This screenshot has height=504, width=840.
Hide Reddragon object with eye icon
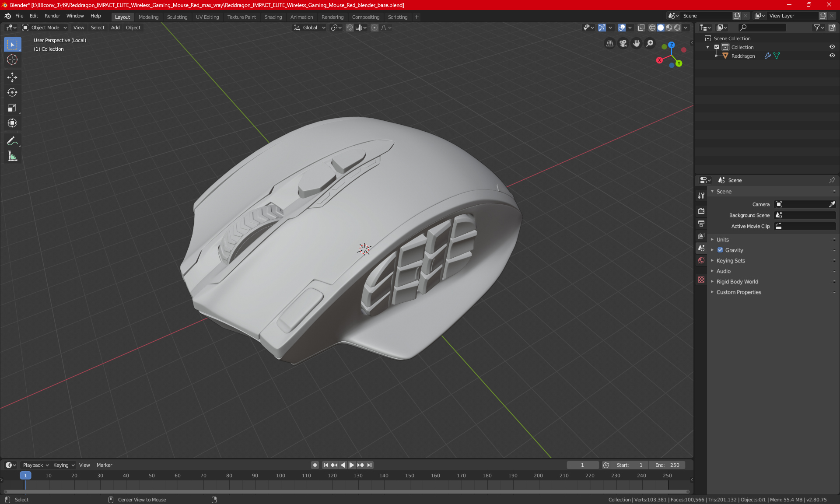point(832,56)
